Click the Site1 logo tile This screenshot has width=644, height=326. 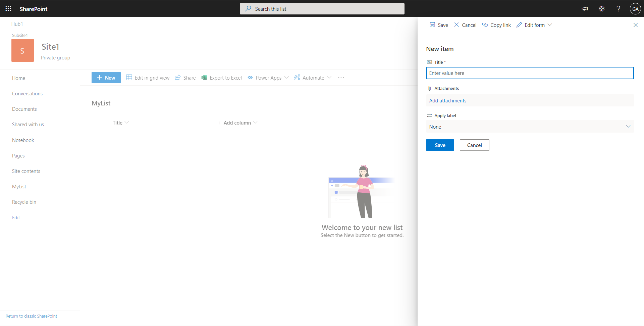(x=22, y=50)
